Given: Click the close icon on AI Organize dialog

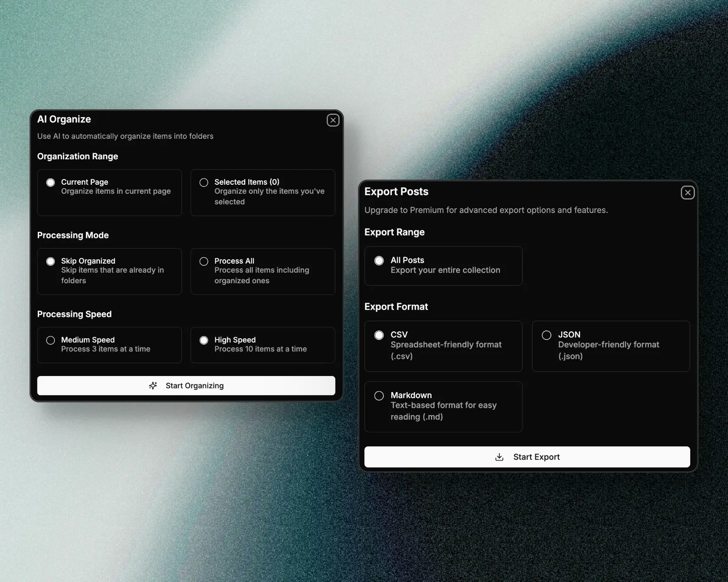Looking at the screenshot, I should 333,120.
